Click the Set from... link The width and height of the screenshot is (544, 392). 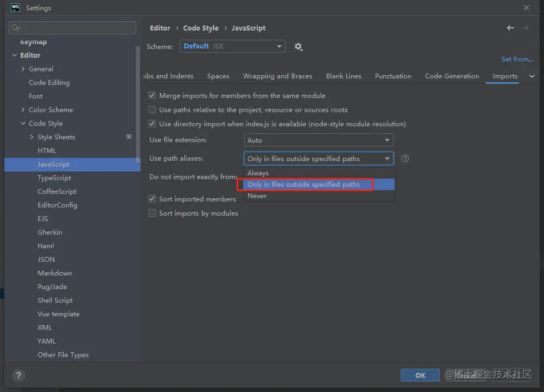pyautogui.click(x=517, y=59)
